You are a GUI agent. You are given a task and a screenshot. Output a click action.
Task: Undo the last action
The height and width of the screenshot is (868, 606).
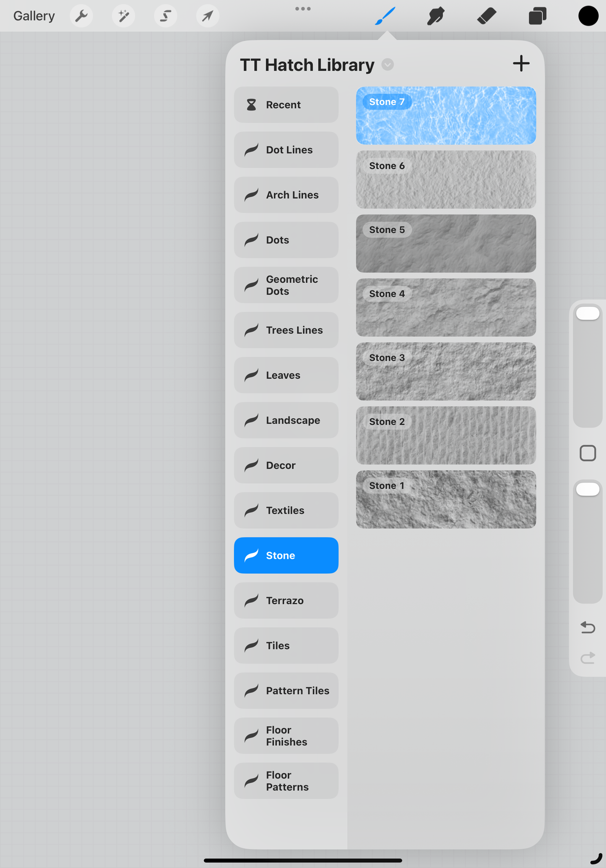point(588,627)
